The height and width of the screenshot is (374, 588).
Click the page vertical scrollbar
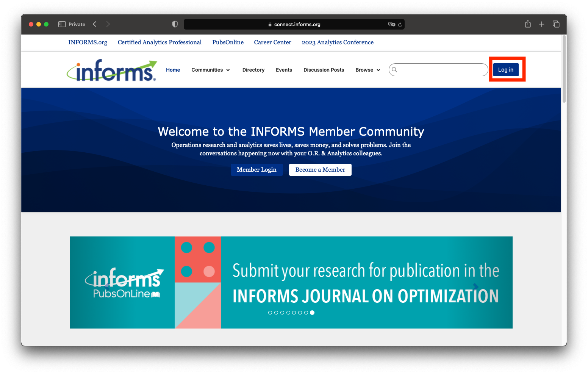[x=564, y=69]
